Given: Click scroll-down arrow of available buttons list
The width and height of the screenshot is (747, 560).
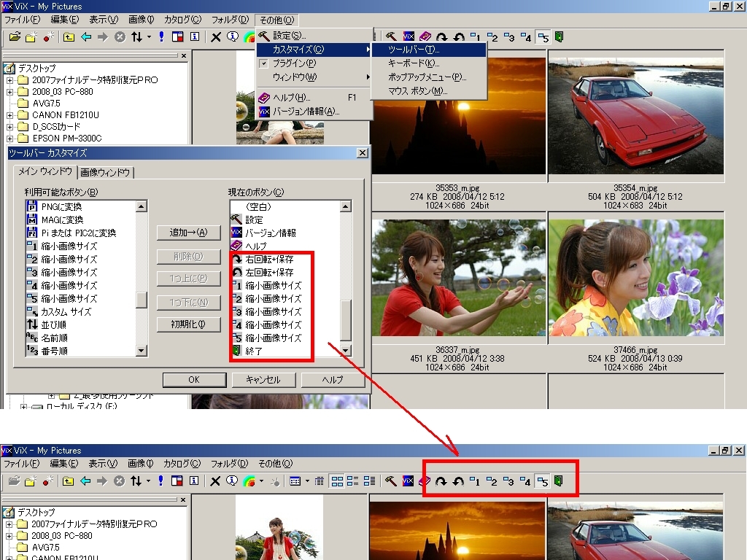Looking at the screenshot, I should pyautogui.click(x=142, y=351).
